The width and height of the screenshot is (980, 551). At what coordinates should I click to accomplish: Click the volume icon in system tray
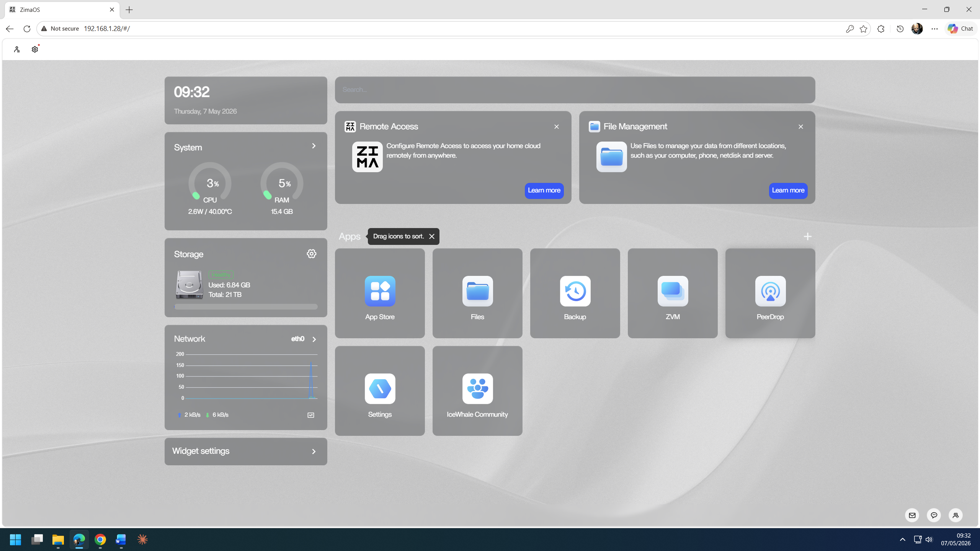tap(929, 540)
